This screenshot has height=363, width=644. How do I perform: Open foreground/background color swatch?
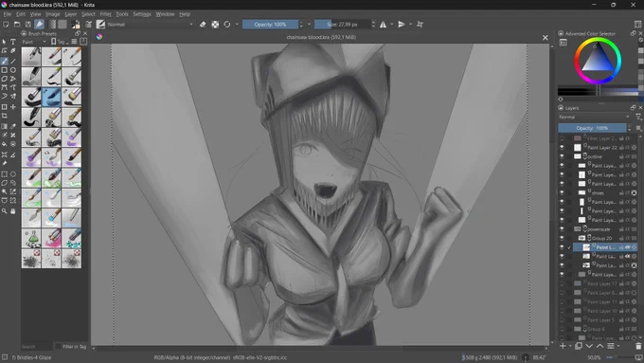click(76, 25)
